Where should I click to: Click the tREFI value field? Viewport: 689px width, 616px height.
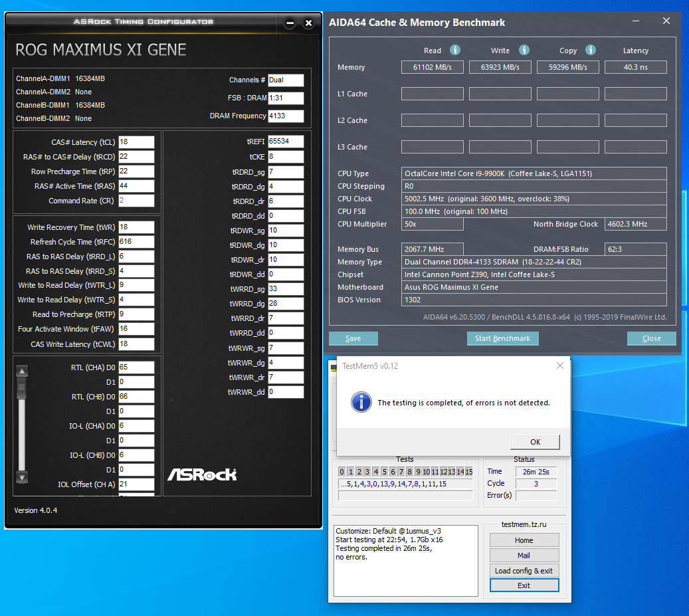[x=286, y=141]
